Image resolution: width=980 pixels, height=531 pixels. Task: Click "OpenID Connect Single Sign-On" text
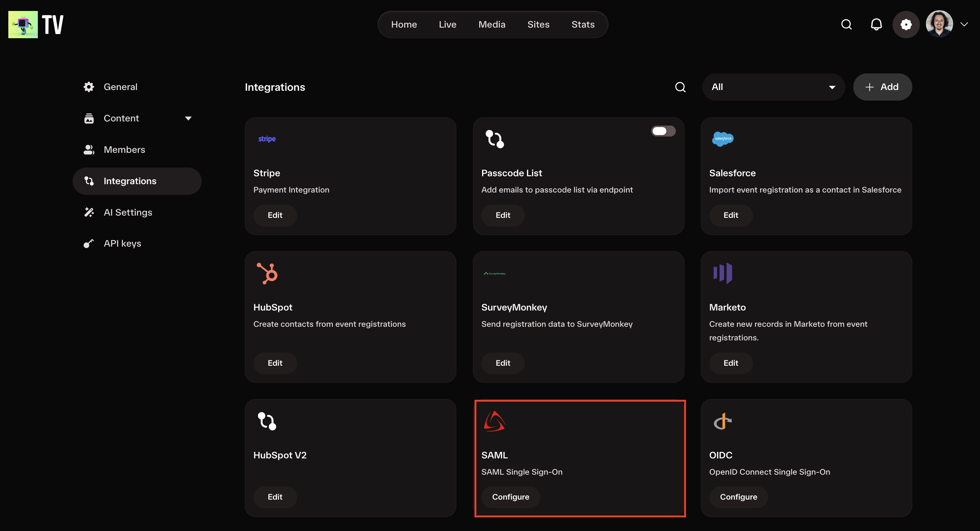pyautogui.click(x=770, y=472)
